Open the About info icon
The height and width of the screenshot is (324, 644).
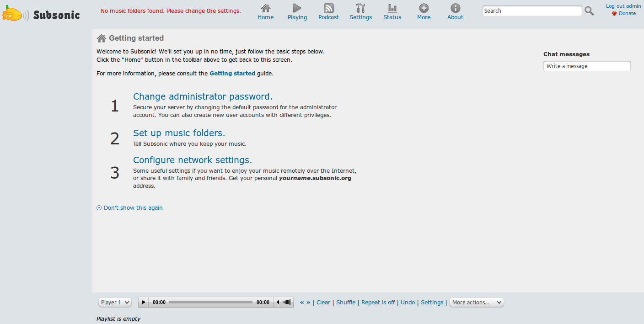coord(455,8)
